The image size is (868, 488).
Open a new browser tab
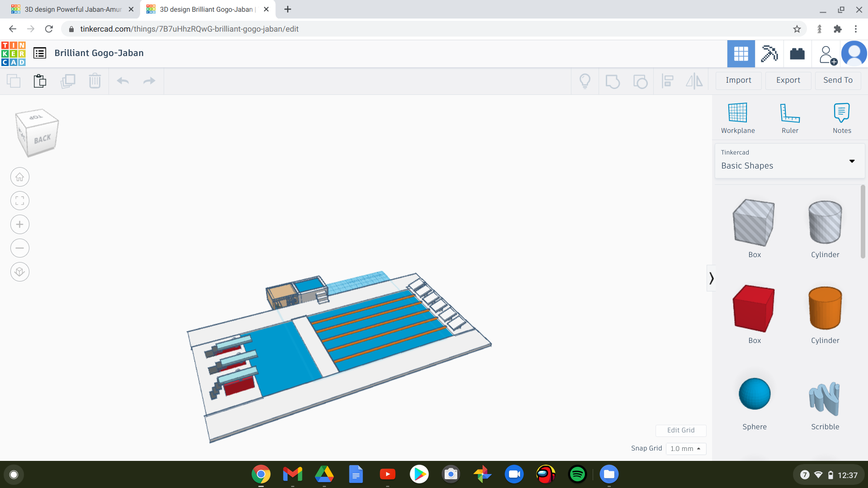[x=288, y=9]
